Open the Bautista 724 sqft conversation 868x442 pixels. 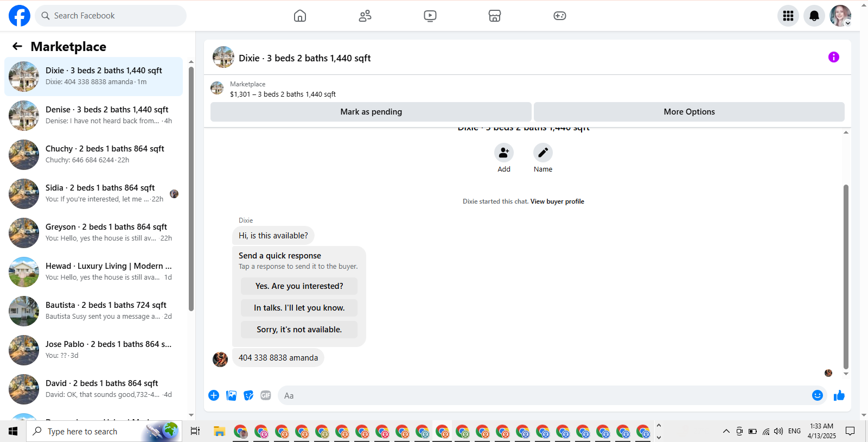click(93, 311)
